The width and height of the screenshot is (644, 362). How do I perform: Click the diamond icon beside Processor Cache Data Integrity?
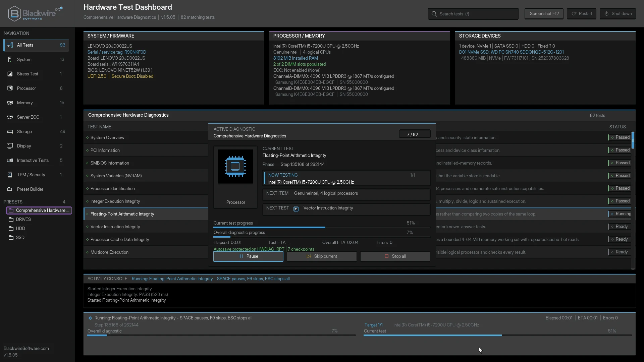pyautogui.click(x=88, y=240)
